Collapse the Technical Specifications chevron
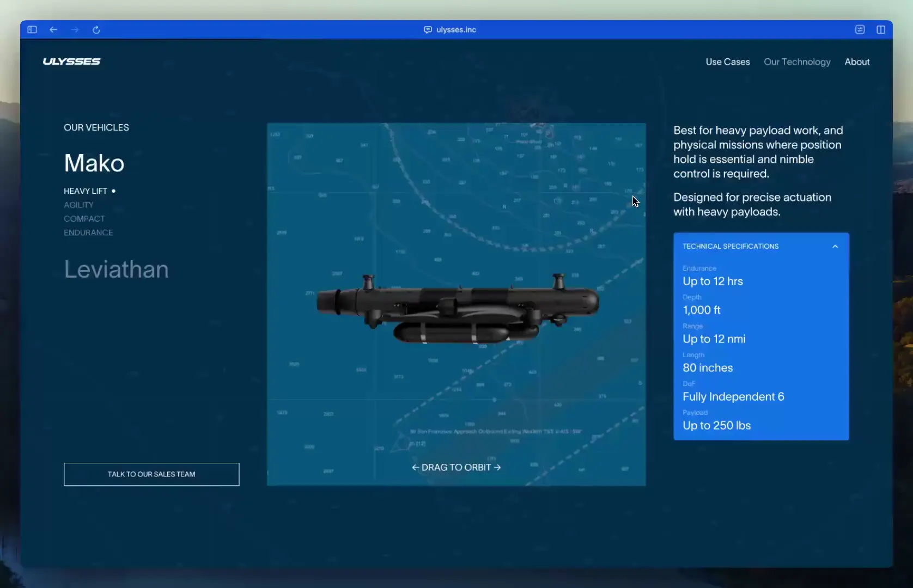The image size is (913, 588). pyautogui.click(x=835, y=247)
